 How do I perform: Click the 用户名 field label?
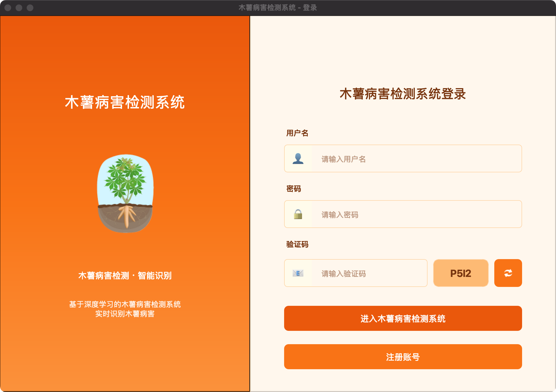(297, 133)
